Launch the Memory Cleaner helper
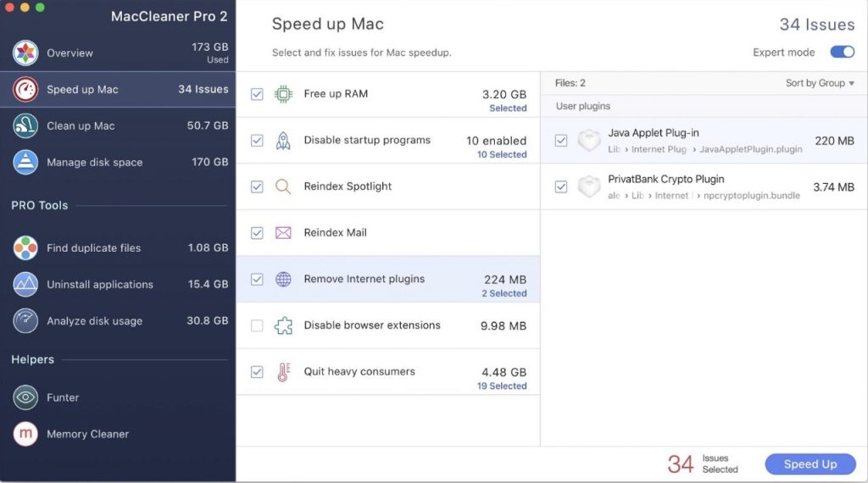 click(x=118, y=434)
